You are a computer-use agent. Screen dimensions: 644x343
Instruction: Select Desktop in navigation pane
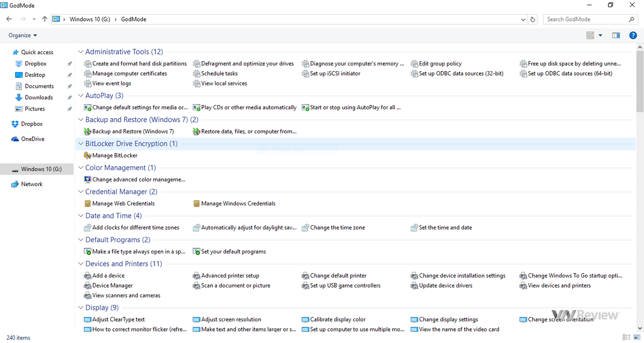[x=30, y=75]
